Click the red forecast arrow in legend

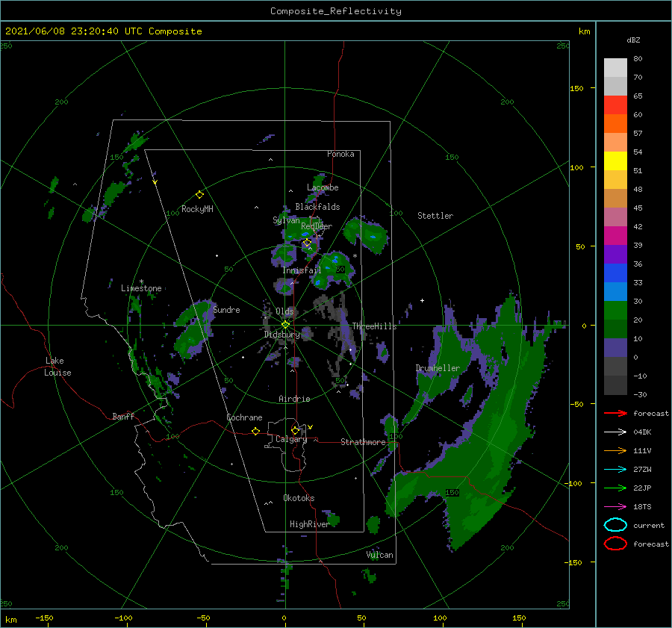click(615, 413)
